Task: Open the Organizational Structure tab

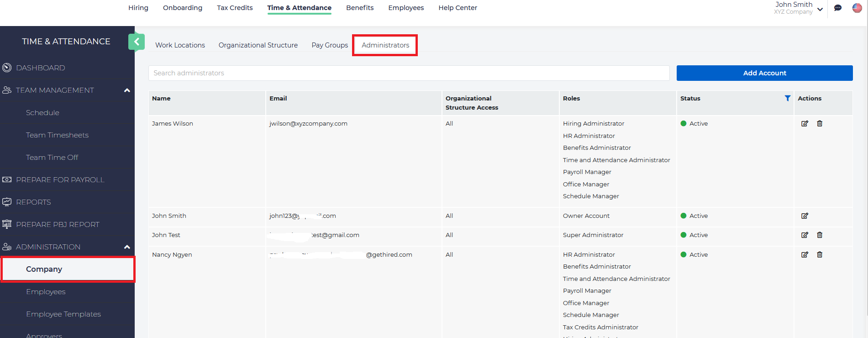Action: pos(258,45)
